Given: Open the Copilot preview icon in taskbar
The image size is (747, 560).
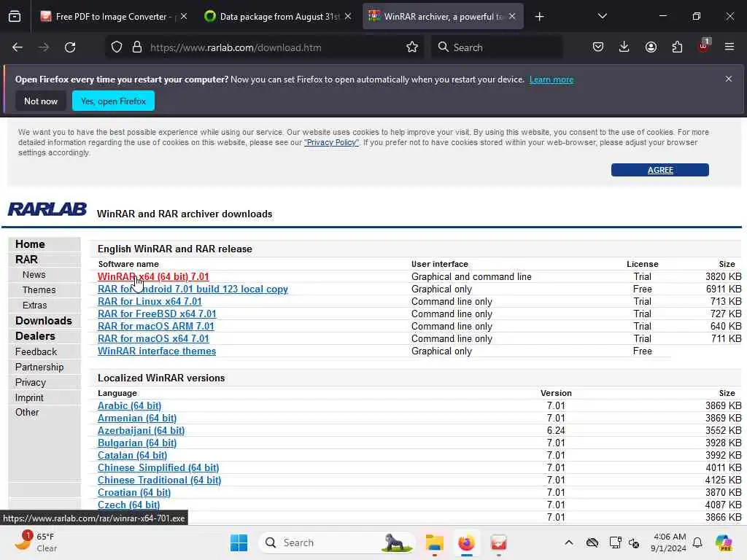Looking at the screenshot, I should [724, 542].
